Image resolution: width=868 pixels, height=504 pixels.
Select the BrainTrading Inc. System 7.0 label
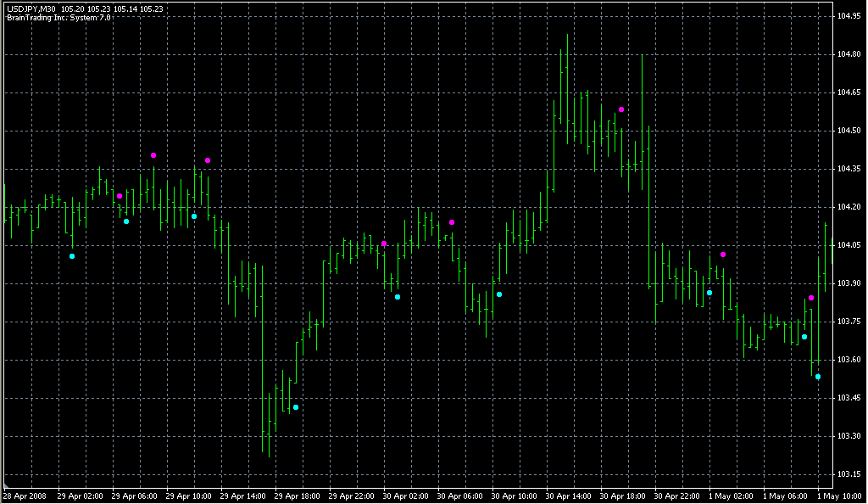tap(58, 17)
